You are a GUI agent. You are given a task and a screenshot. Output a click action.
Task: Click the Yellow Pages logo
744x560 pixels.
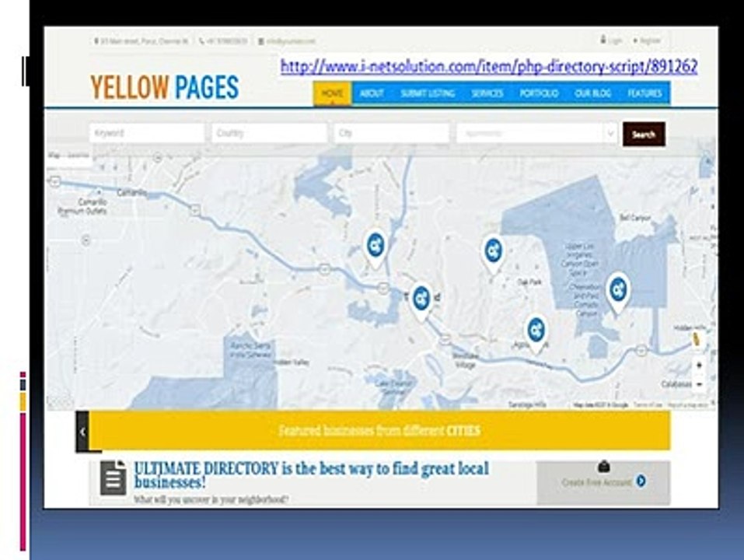coord(165,87)
